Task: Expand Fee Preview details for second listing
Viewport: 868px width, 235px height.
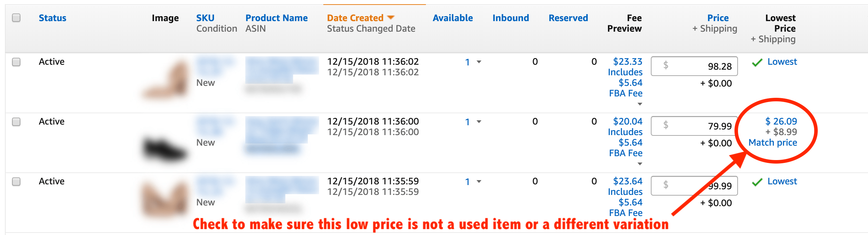Action: point(640,164)
